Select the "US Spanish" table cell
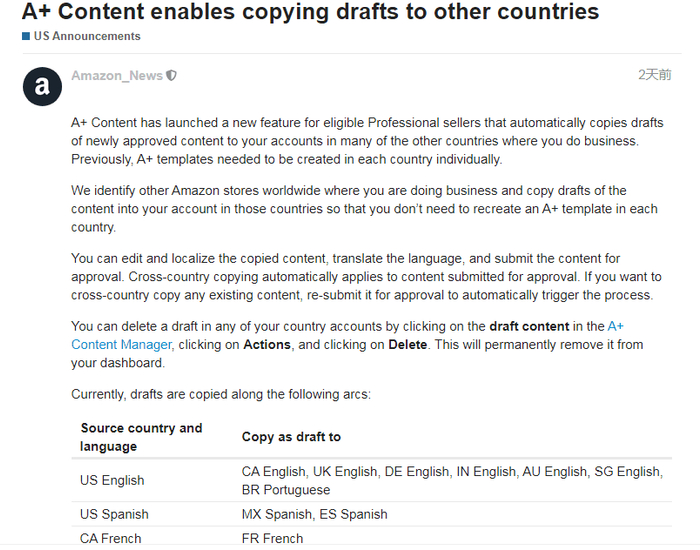This screenshot has width=700, height=550. pos(114,514)
